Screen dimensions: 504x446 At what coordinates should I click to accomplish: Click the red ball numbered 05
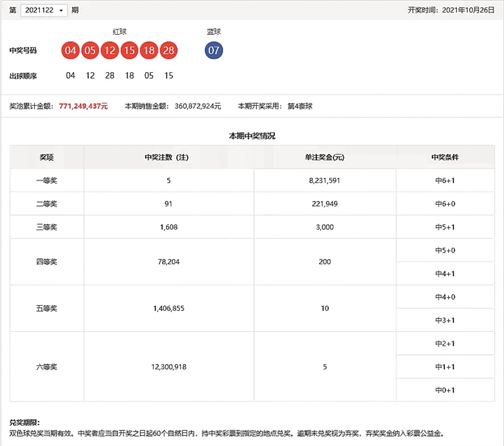pyautogui.click(x=90, y=51)
